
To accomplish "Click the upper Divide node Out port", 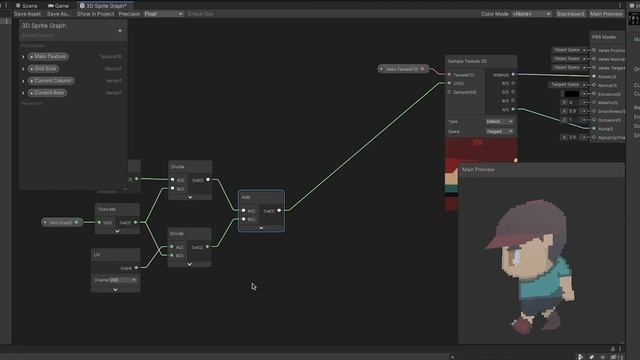I will [x=208, y=180].
